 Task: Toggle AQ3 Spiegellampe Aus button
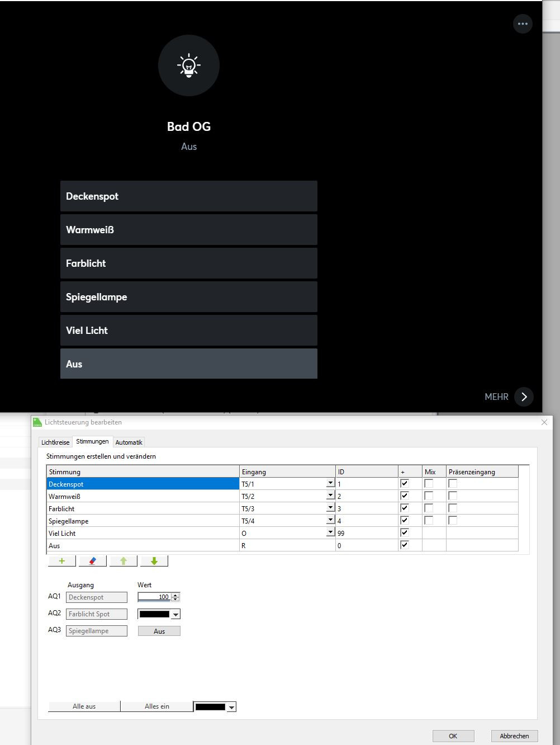[159, 631]
